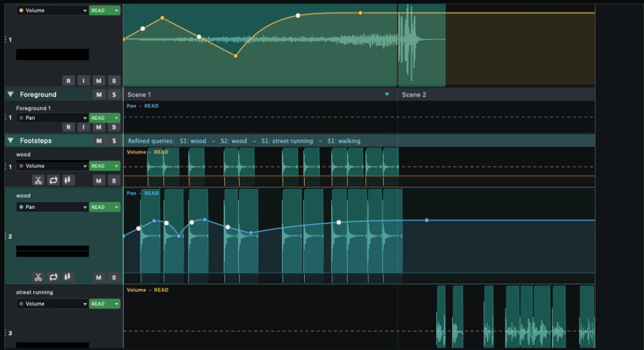Image resolution: width=644 pixels, height=350 pixels.
Task: Toggle R record on top Volume track
Action: click(x=68, y=81)
